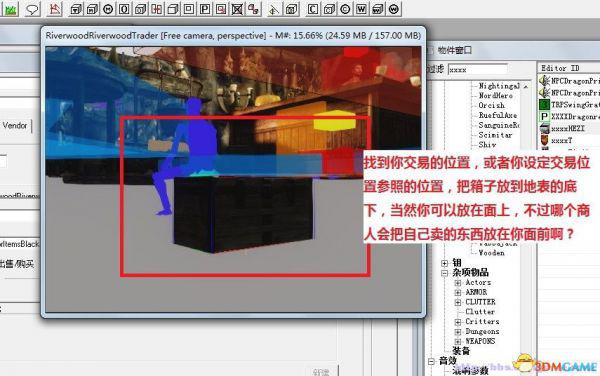Click the boxed letter W toolbar icon
The width and height of the screenshot is (600, 376).
361,9
